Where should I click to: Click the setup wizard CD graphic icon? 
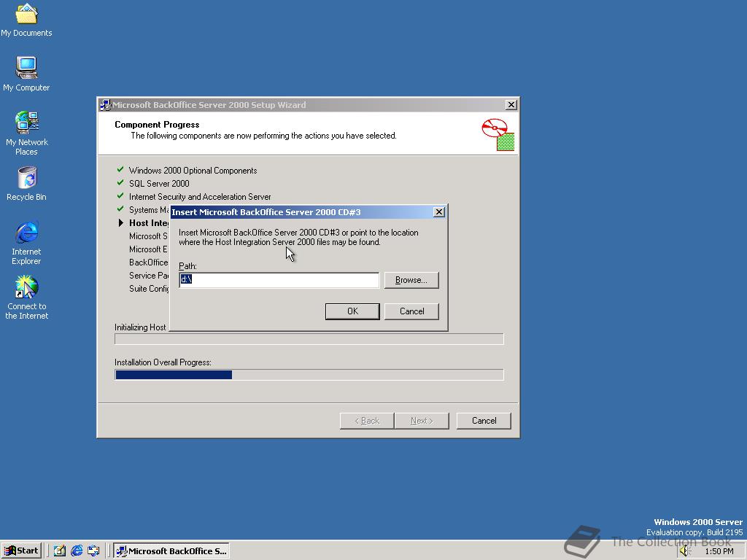point(498,135)
